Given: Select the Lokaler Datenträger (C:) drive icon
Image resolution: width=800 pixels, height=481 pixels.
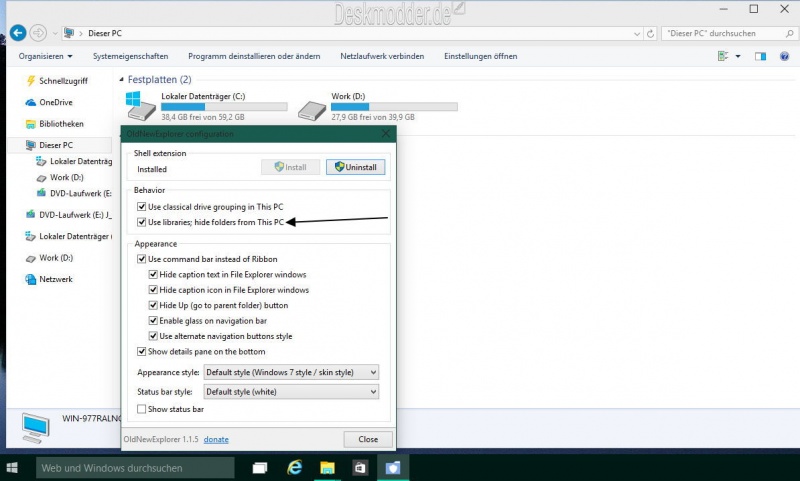Looking at the screenshot, I should [141, 106].
